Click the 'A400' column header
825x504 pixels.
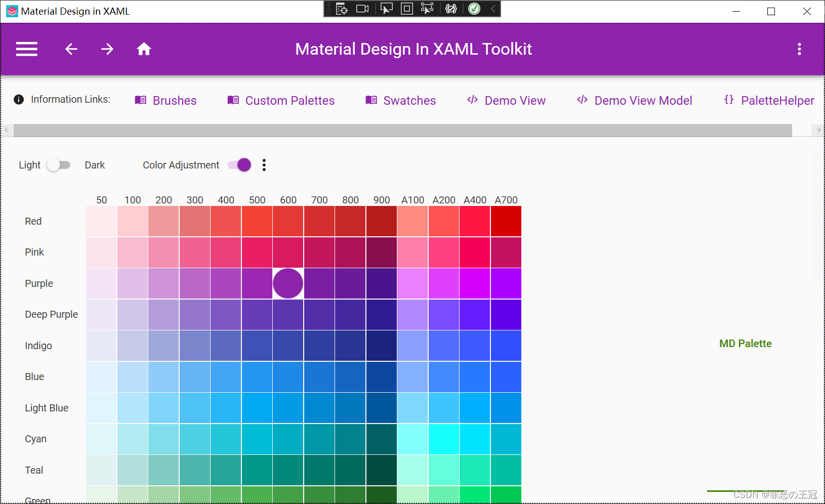475,200
